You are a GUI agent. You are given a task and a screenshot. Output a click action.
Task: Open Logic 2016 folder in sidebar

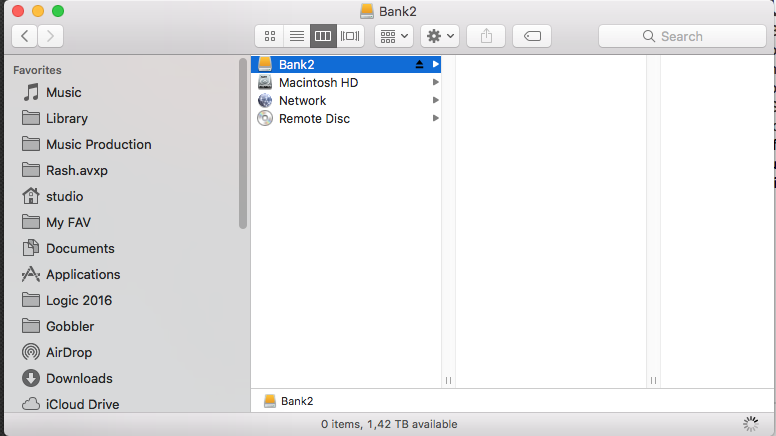tap(67, 300)
